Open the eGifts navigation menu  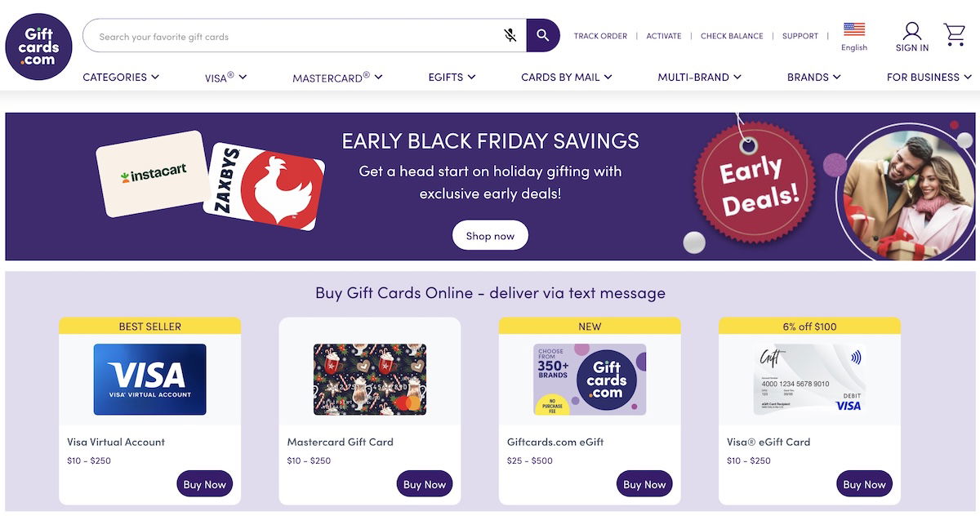click(452, 77)
